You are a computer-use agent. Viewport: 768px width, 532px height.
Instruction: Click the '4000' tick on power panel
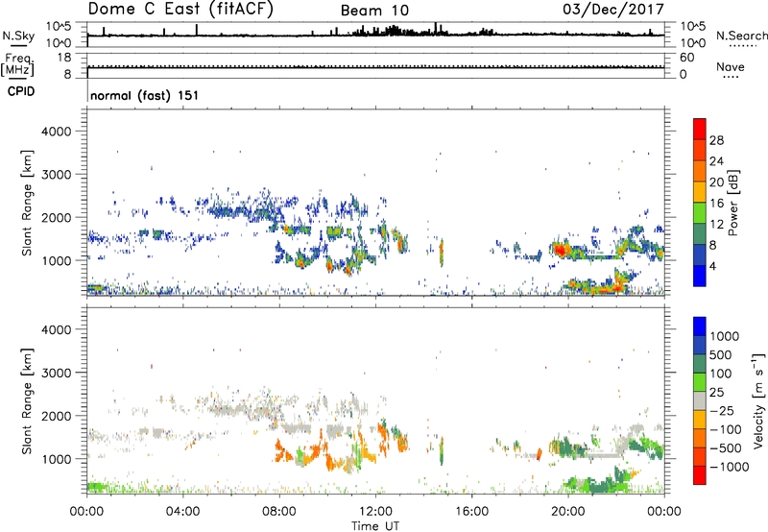[57, 132]
